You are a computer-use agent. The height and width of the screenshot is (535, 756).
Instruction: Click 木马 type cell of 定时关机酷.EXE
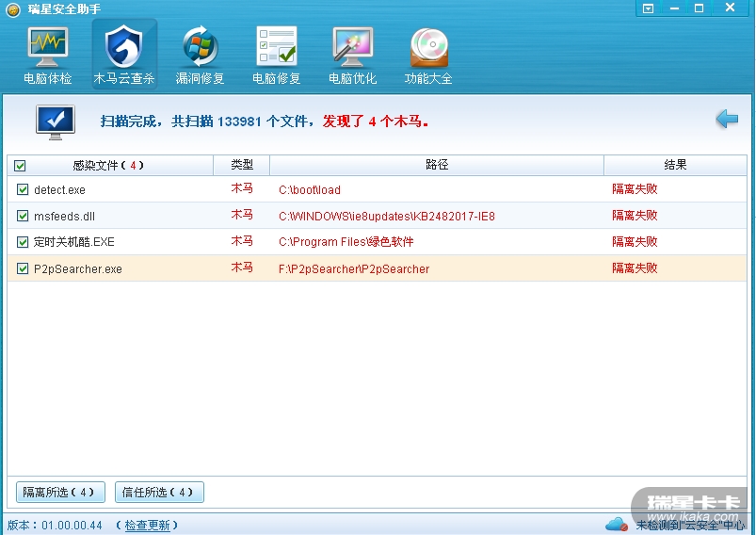[242, 241]
